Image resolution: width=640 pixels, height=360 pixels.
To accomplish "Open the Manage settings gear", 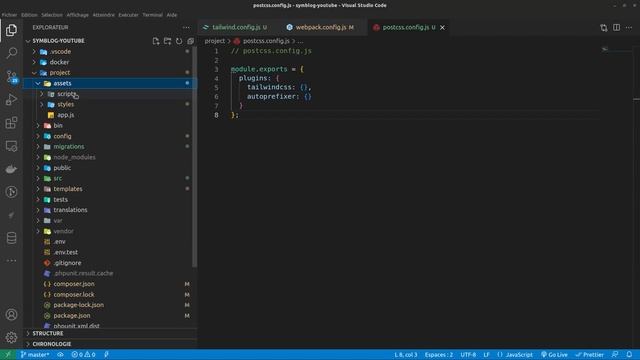I will [11, 338].
